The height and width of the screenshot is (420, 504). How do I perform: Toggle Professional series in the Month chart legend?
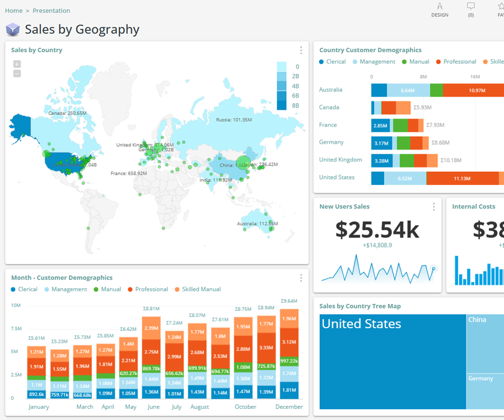point(147,290)
